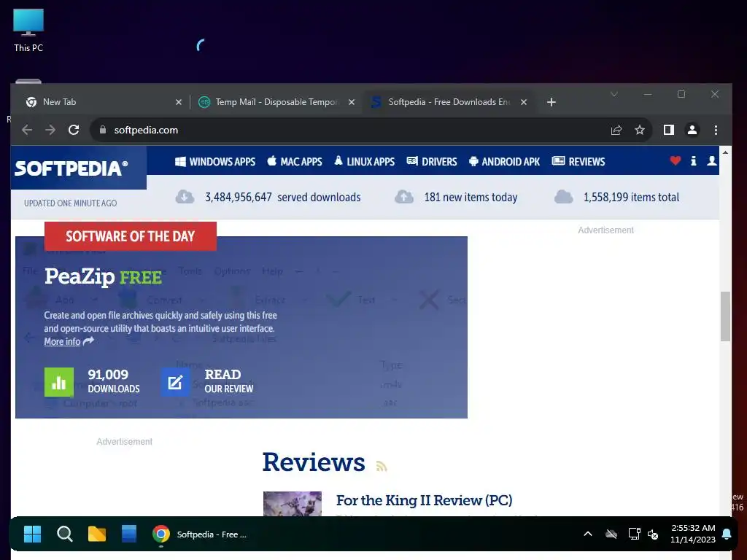Click the items total cloud icon
The height and width of the screenshot is (560, 747).
[564, 197]
